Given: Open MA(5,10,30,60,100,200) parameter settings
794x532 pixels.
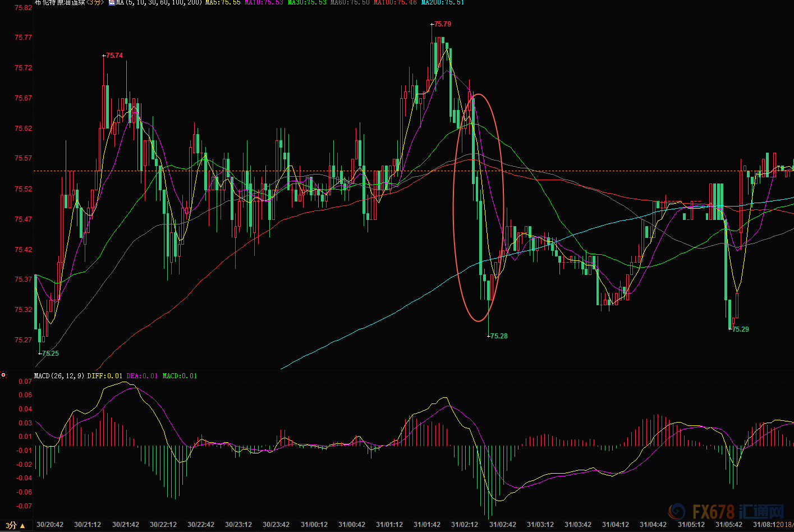Looking at the screenshot, I should click(x=159, y=3).
